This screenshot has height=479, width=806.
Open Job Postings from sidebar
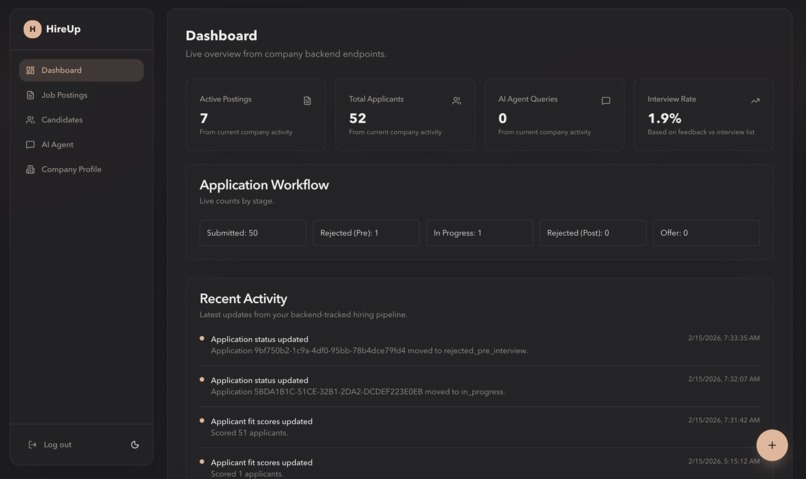click(x=81, y=95)
